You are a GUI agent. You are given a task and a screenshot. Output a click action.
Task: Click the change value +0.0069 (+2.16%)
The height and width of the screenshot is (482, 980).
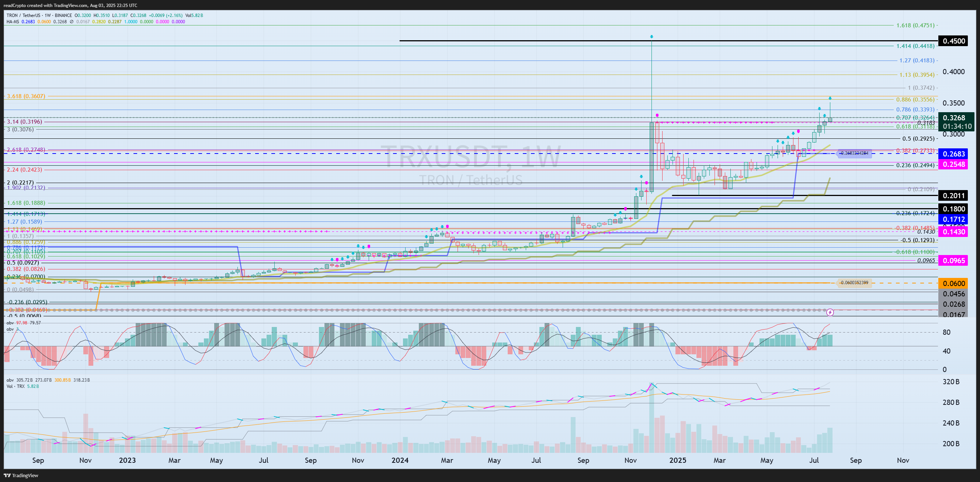166,16
